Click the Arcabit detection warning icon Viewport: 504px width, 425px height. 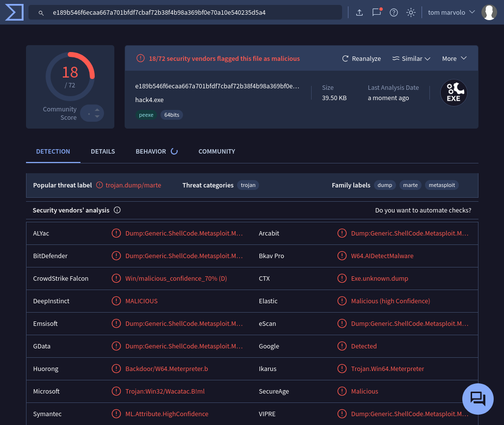tap(342, 233)
